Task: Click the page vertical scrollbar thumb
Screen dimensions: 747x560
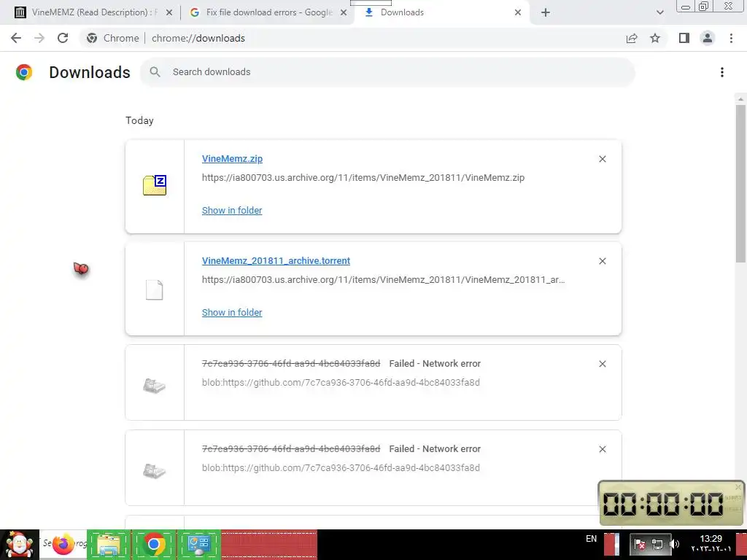Action: [x=740, y=183]
